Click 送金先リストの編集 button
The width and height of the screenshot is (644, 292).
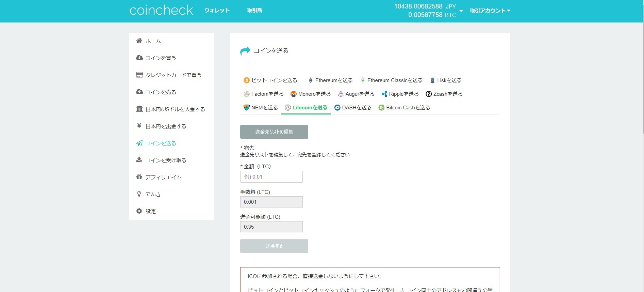click(274, 132)
